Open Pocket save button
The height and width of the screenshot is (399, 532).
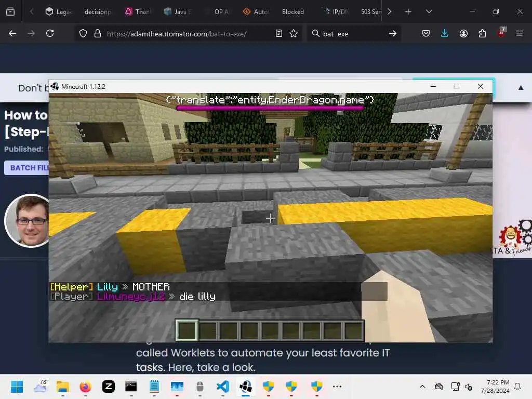426,33
